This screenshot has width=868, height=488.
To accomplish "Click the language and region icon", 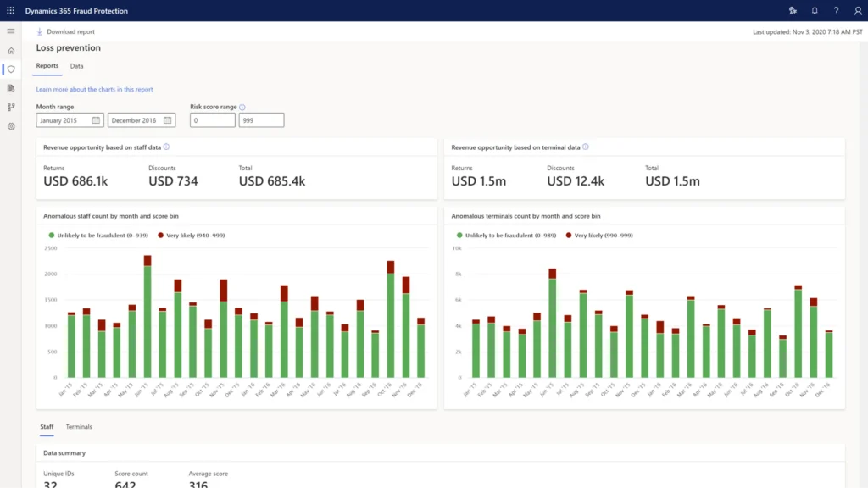I will pyautogui.click(x=793, y=10).
